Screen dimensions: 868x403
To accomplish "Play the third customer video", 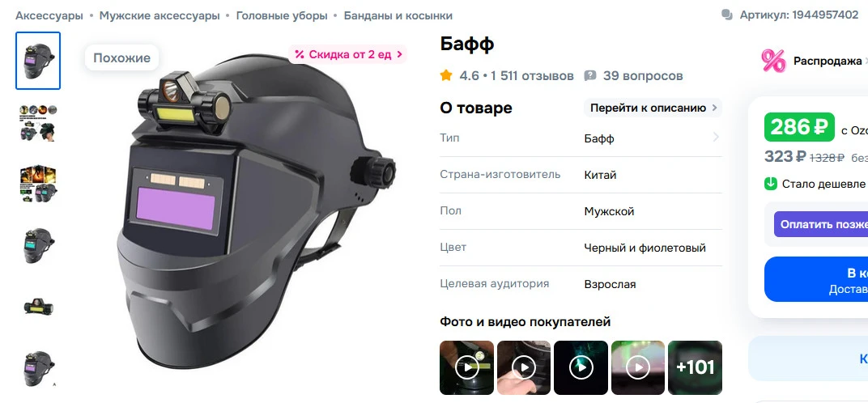I will 581,367.
